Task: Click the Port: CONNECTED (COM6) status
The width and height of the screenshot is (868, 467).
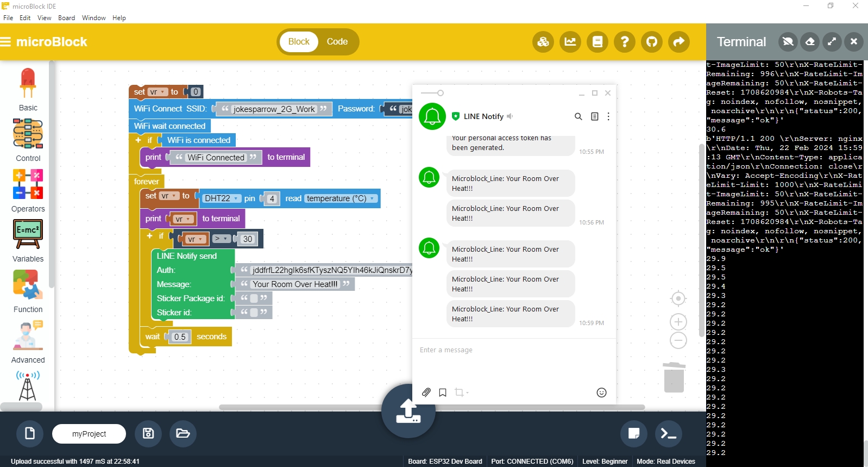Action: tap(532, 462)
